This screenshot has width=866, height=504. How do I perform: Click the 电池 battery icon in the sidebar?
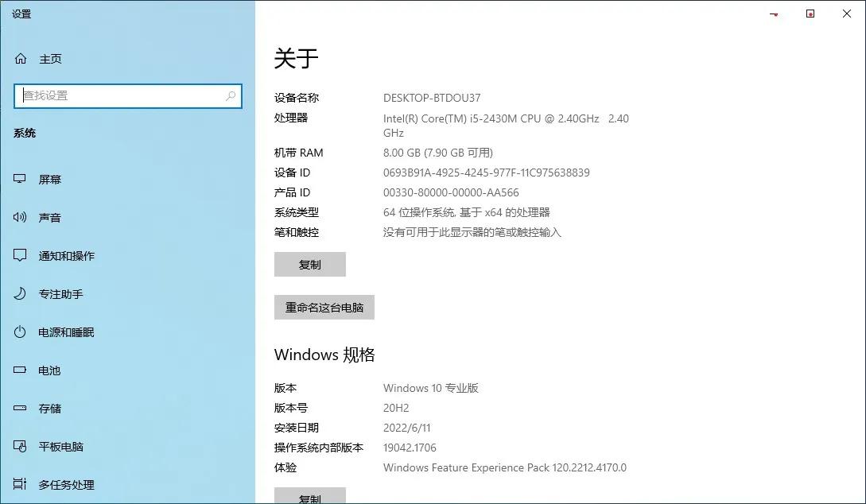click(19, 370)
